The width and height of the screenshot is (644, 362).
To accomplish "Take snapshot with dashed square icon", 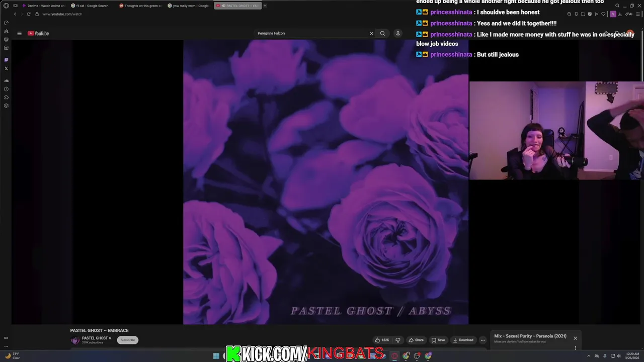I will (583, 14).
